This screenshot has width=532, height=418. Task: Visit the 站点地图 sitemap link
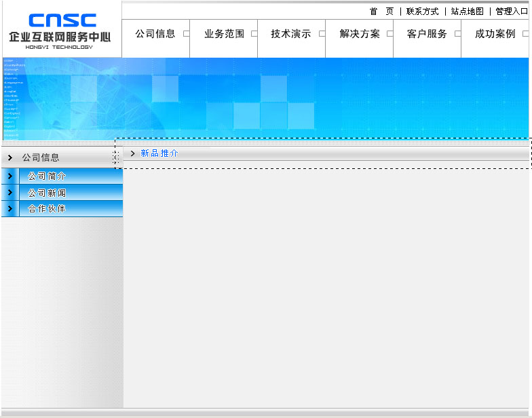pyautogui.click(x=467, y=12)
